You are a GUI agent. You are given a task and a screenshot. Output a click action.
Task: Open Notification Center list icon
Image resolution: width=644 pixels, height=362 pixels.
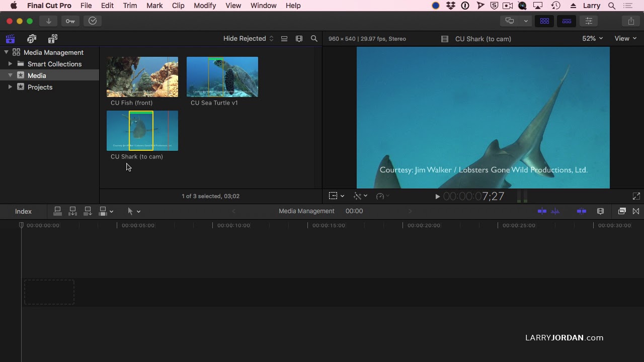[627, 6]
